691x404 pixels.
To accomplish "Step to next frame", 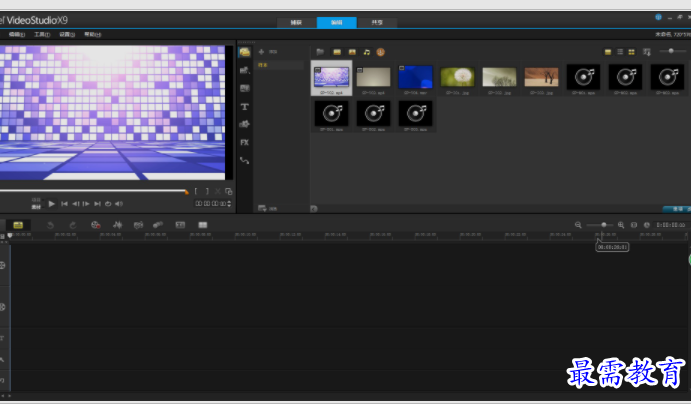I will (86, 204).
